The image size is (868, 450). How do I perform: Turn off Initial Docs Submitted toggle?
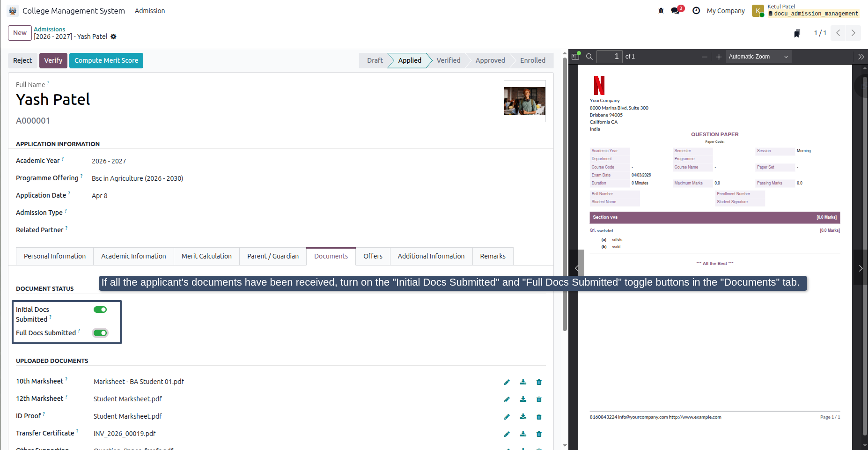(x=100, y=310)
